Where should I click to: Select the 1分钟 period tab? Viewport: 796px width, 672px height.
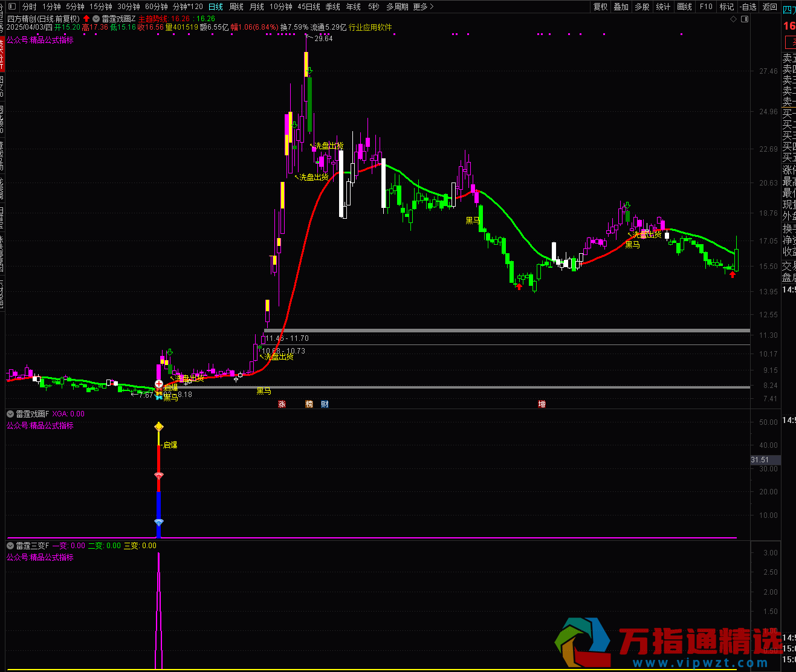(51, 7)
